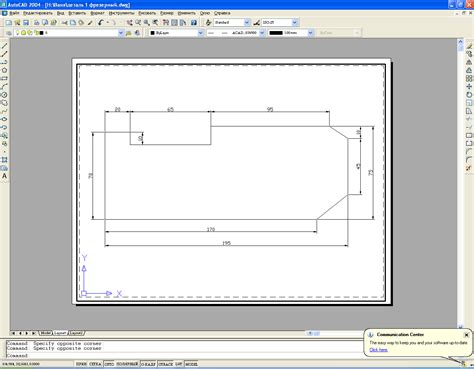Screen dimensions: 474x369
Task: Open the ByLayer color control dropdown
Action: 200,33
